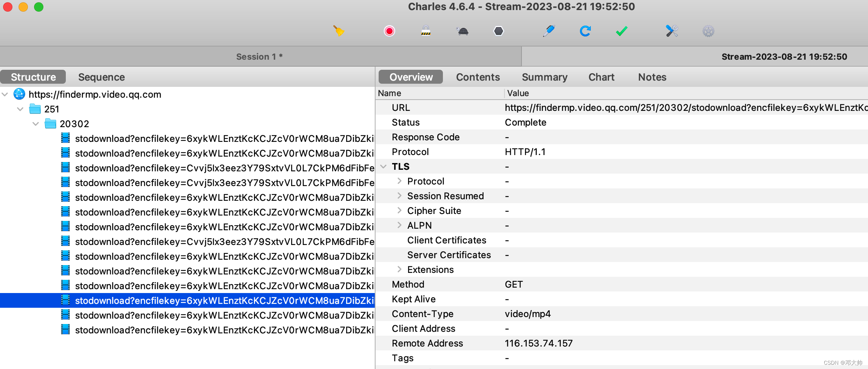Select the Kept Alive row

[622, 299]
